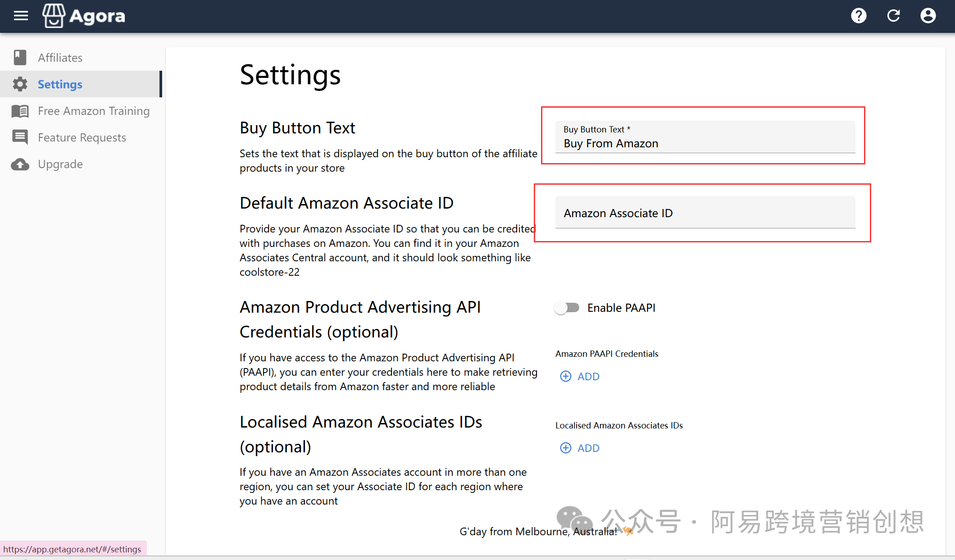Click the refresh icon in header
The width and height of the screenshot is (955, 560).
[x=893, y=16]
